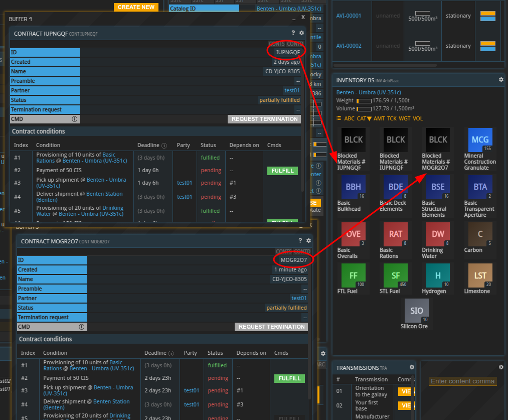508x420 pixels.
Task: Open the AVI-00001 ship link
Action: (x=349, y=16)
